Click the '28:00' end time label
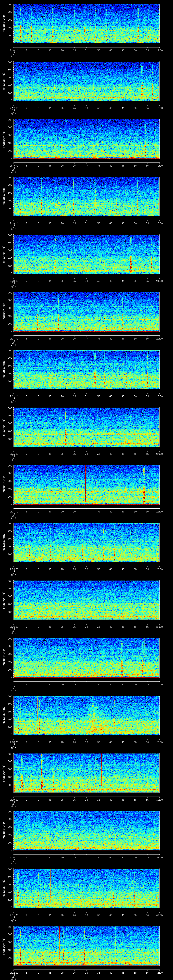This screenshot has height=980, width=173. 159,684
